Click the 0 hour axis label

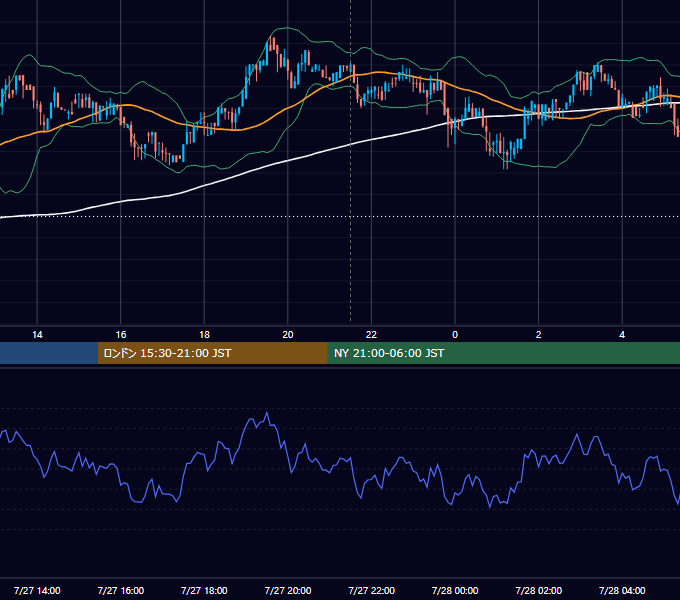(455, 335)
